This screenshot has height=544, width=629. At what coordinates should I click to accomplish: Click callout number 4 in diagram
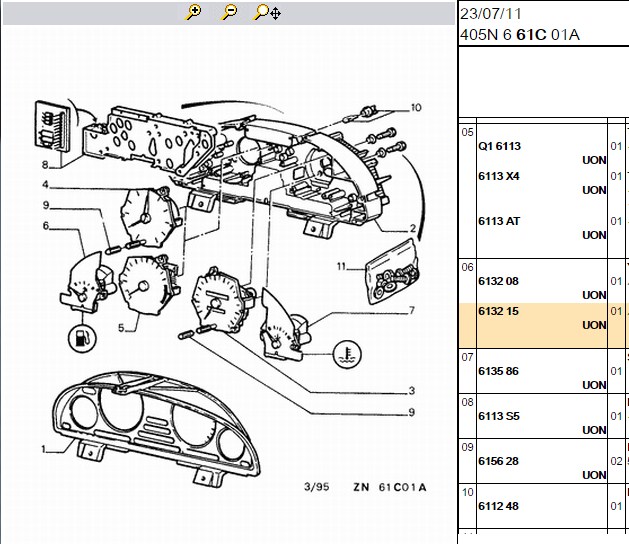click(45, 185)
